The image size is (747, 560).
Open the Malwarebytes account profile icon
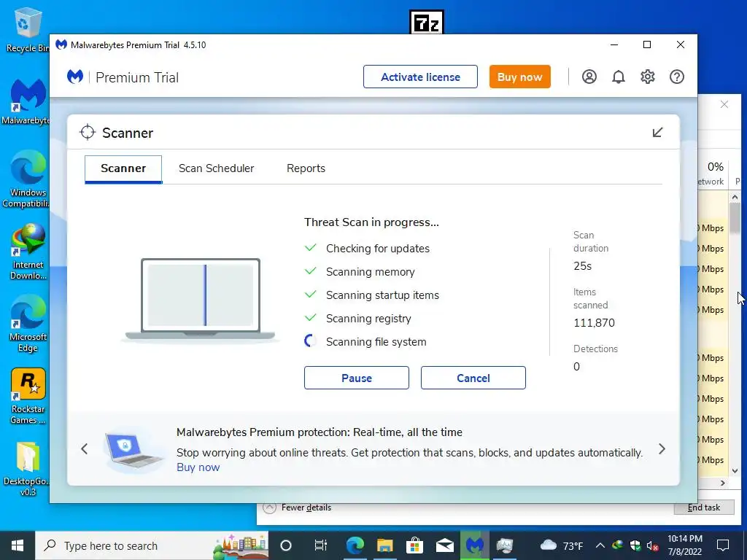pos(589,77)
